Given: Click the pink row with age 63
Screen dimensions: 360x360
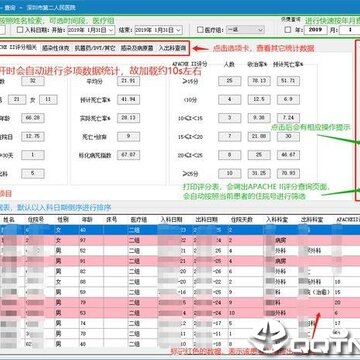Looking at the screenshot, I should point(180,313).
